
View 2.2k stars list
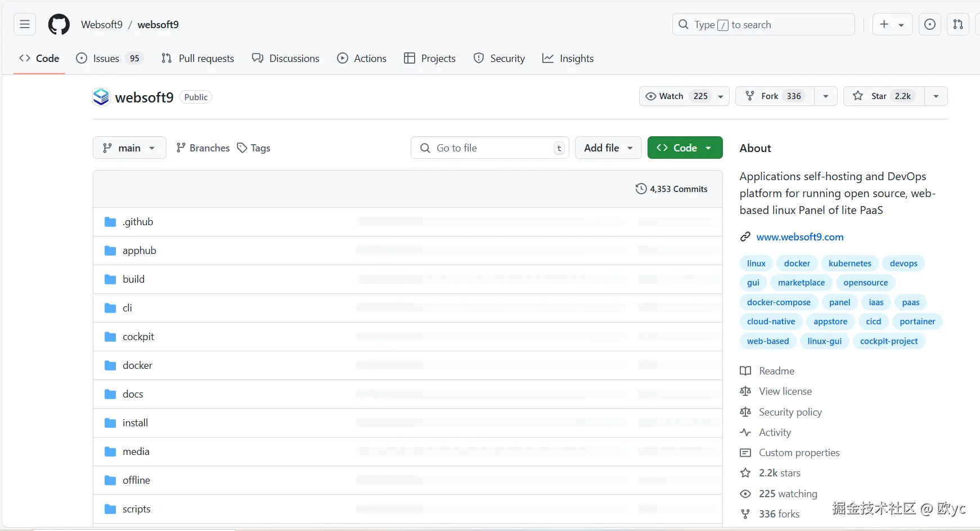[x=770, y=473]
